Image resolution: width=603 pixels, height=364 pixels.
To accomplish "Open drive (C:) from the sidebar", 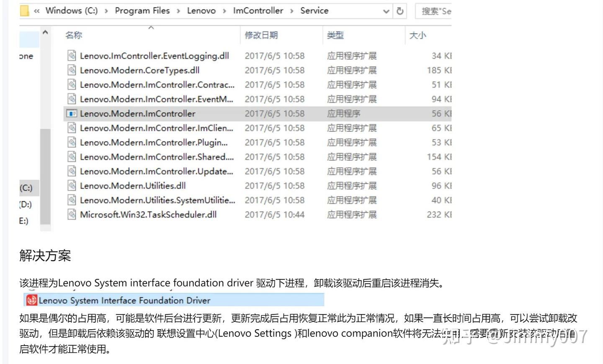I will click(x=28, y=188).
